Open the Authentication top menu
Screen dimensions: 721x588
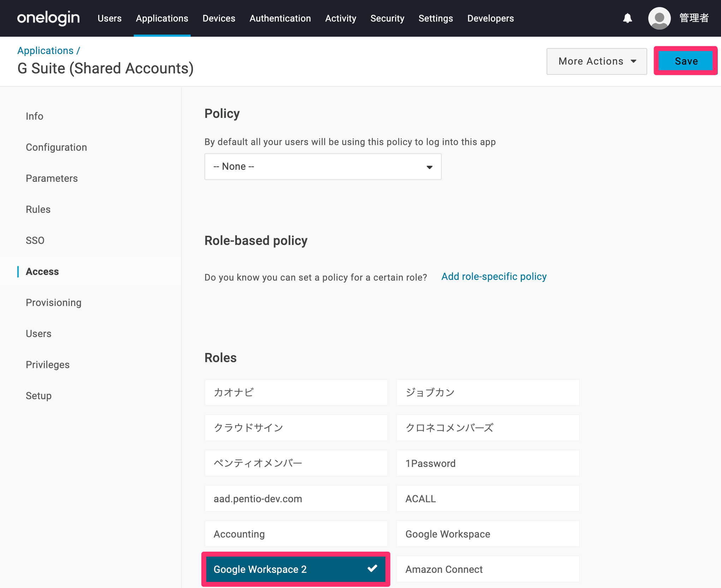(x=280, y=18)
